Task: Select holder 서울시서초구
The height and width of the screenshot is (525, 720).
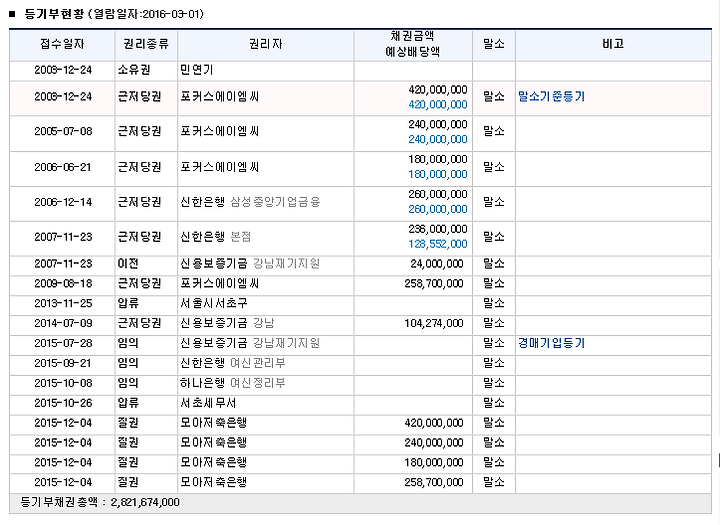Action: coord(214,303)
